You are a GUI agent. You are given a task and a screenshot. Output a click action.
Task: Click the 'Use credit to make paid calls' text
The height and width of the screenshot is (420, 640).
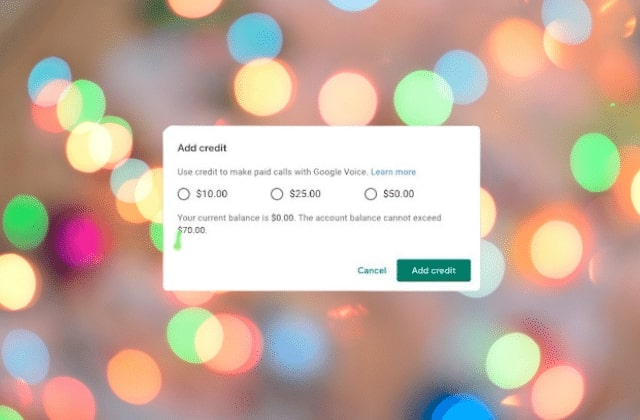tap(235, 172)
